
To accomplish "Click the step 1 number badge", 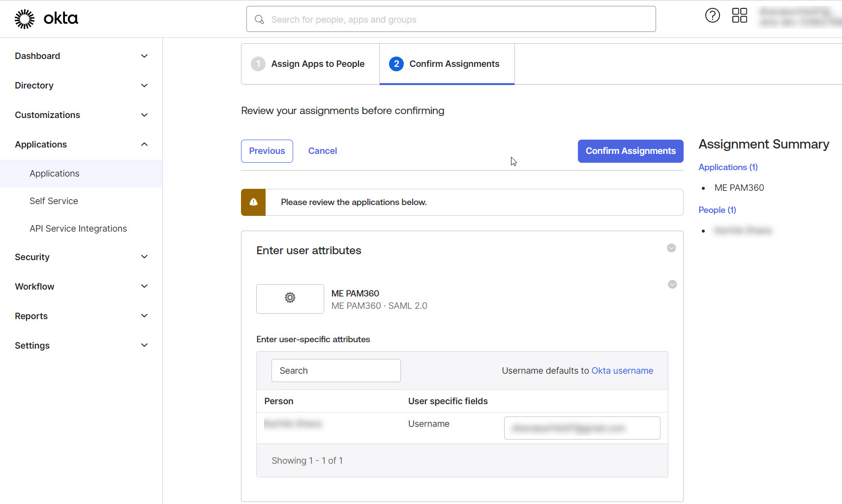I will coord(258,64).
